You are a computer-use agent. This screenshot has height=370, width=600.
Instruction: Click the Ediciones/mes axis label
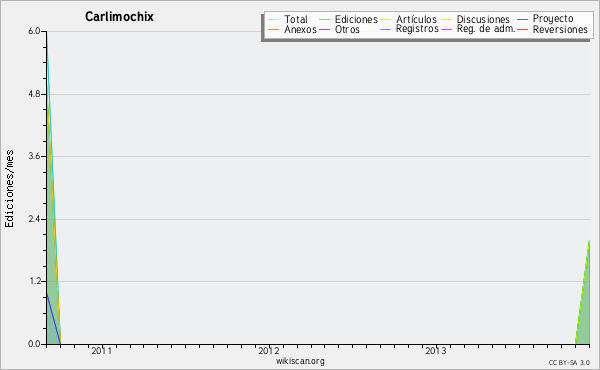[x=9, y=189]
